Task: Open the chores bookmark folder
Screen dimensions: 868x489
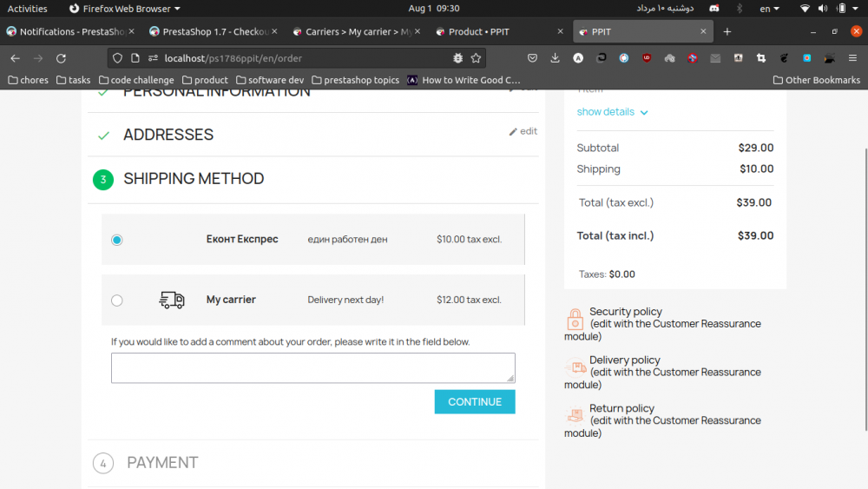Action: (x=29, y=80)
